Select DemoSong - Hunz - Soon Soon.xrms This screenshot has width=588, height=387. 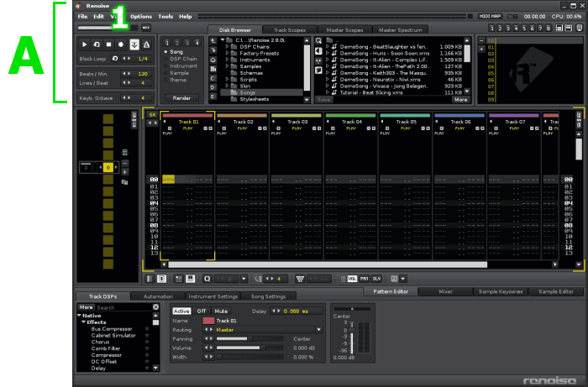(x=385, y=53)
